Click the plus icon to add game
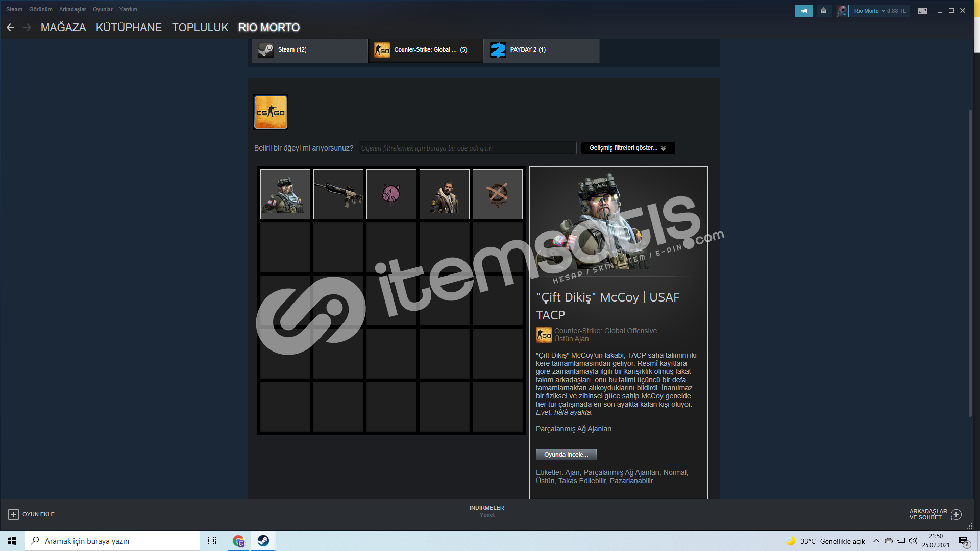 click(x=14, y=515)
